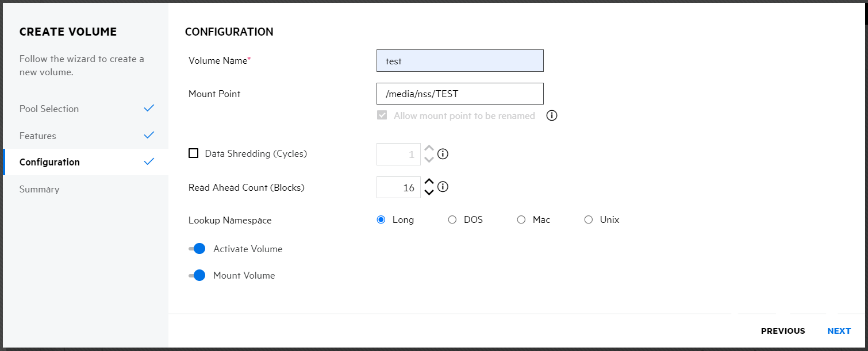Open the Pool Selection wizard step

49,109
